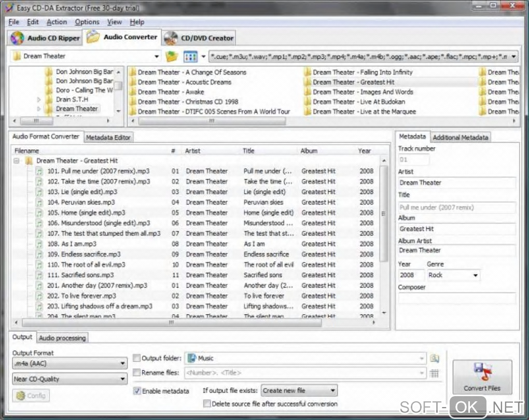The image size is (529, 420).
Task: Open folder Dream Theater - Acoustic Dreams
Action: click(180, 82)
